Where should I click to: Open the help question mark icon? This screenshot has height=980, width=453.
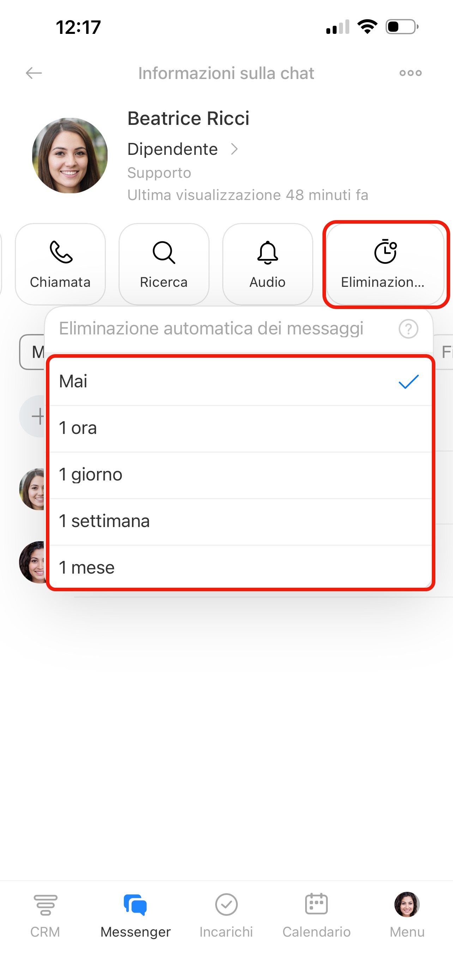click(409, 329)
